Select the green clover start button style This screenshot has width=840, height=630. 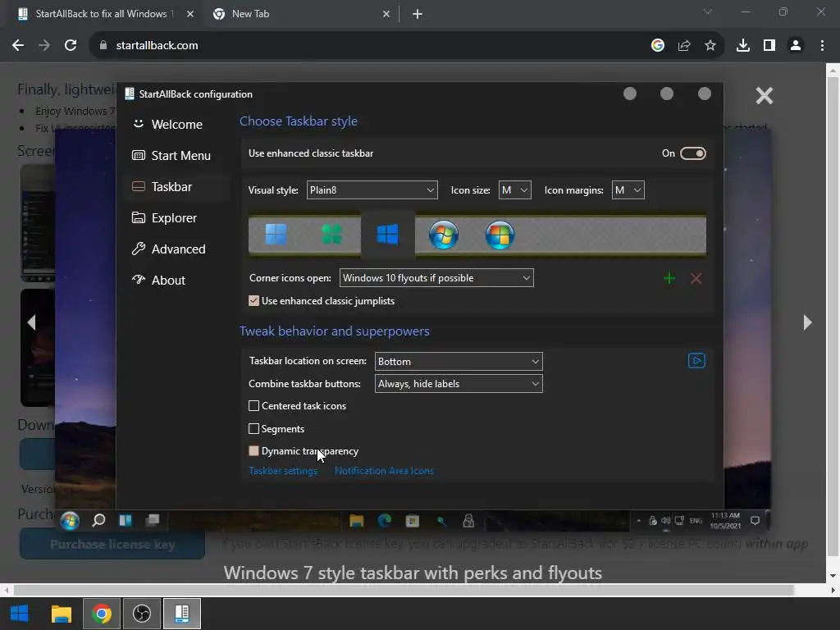[331, 235]
